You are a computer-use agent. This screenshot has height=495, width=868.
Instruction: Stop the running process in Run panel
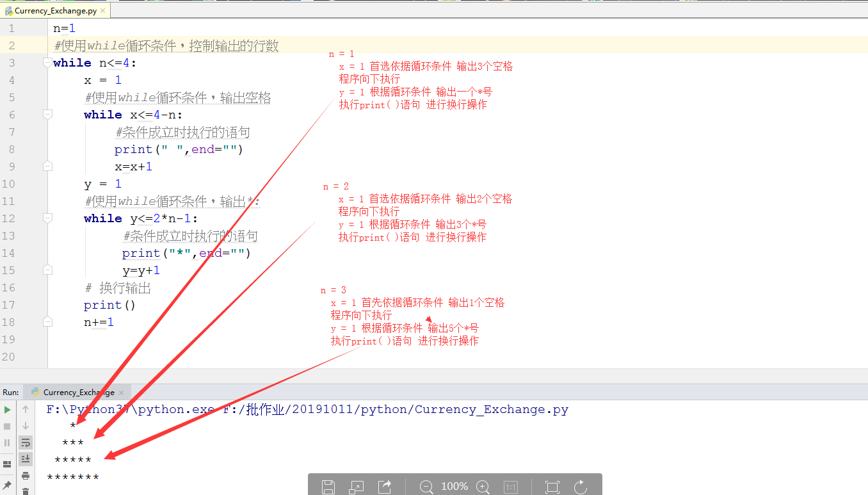8,426
